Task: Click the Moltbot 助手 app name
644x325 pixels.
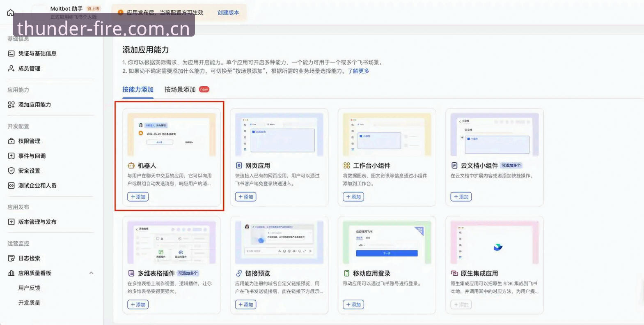Action: pos(66,9)
